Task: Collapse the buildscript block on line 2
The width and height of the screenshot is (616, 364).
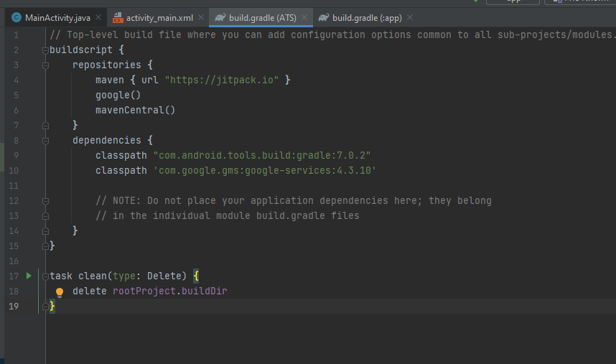Action: (45, 50)
